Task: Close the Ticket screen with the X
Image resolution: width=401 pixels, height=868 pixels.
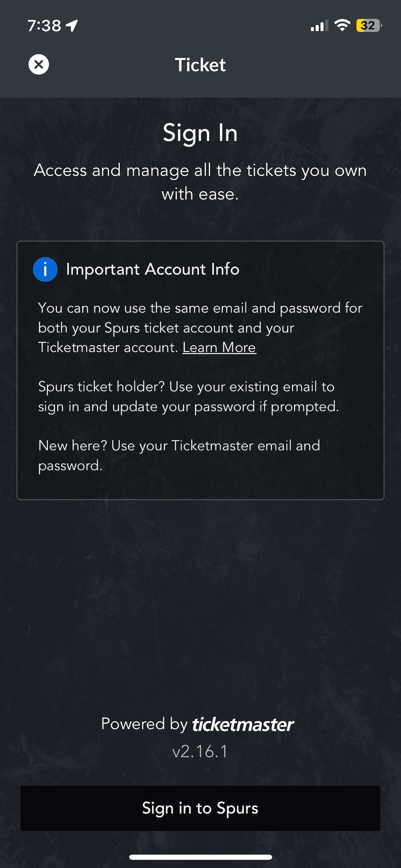Action: pyautogui.click(x=38, y=64)
